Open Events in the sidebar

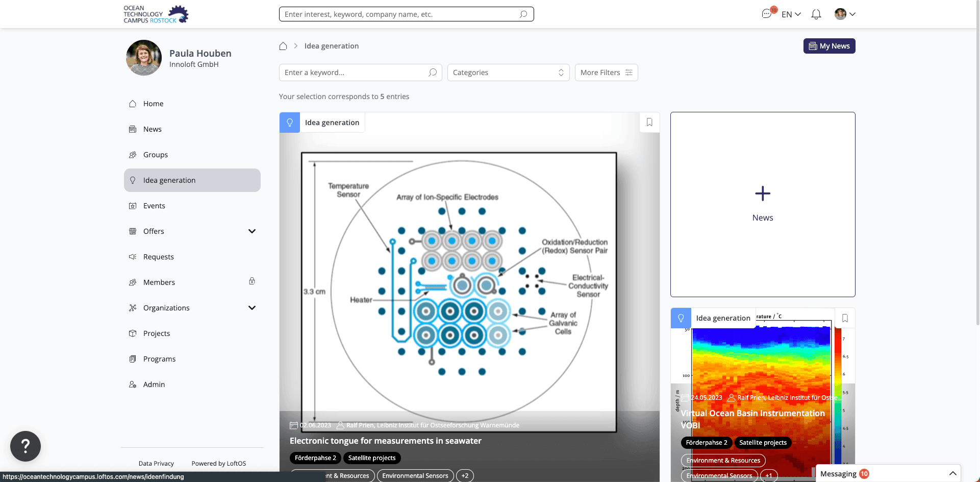pos(192,206)
